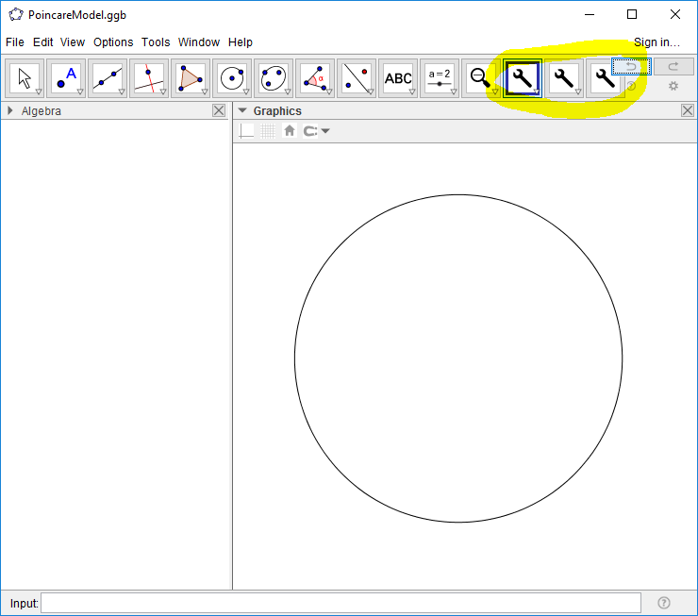Viewport: 698px width, 616px height.
Task: Select the Ellipse conic tool
Action: pos(274,77)
